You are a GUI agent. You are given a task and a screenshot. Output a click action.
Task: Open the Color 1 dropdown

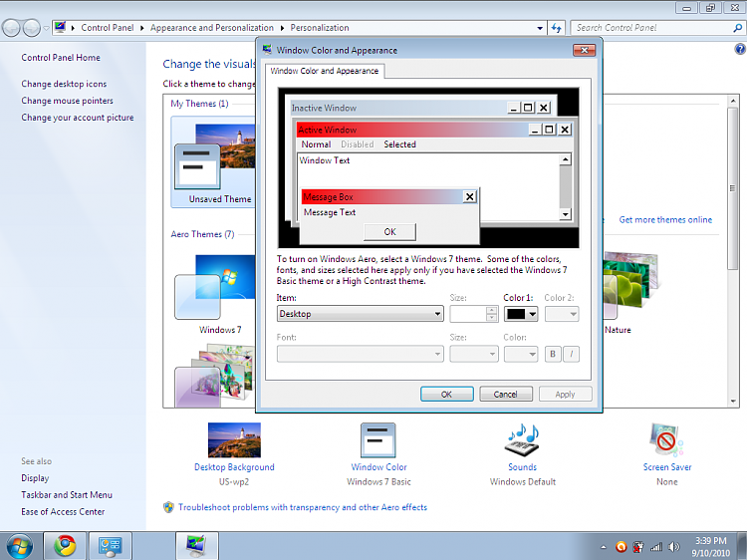521,314
